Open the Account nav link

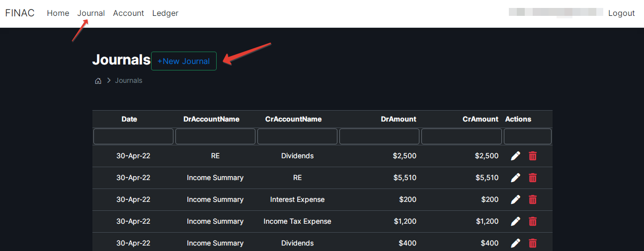coord(128,13)
